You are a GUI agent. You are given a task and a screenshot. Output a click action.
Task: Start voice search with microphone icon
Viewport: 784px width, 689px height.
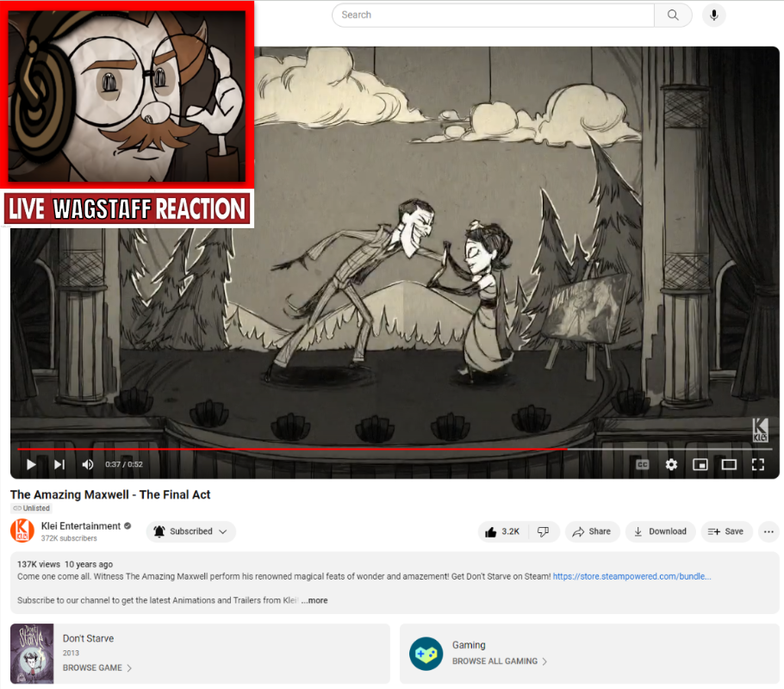pos(714,15)
